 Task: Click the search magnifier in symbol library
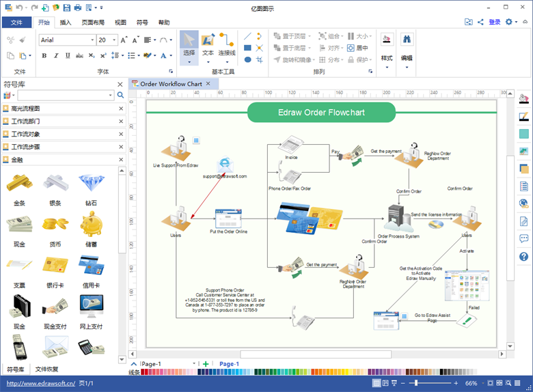(x=120, y=95)
